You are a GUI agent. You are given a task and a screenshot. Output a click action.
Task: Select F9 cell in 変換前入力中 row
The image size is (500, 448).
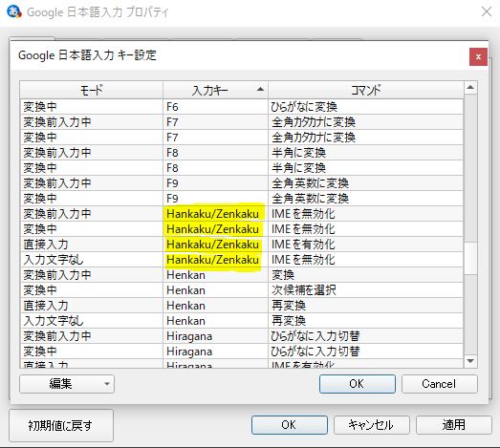(x=215, y=183)
